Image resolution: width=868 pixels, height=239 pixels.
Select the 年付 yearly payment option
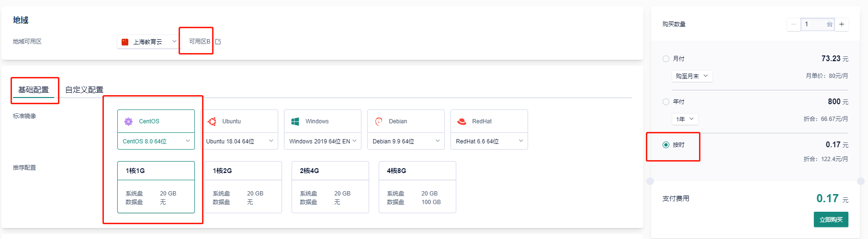666,102
